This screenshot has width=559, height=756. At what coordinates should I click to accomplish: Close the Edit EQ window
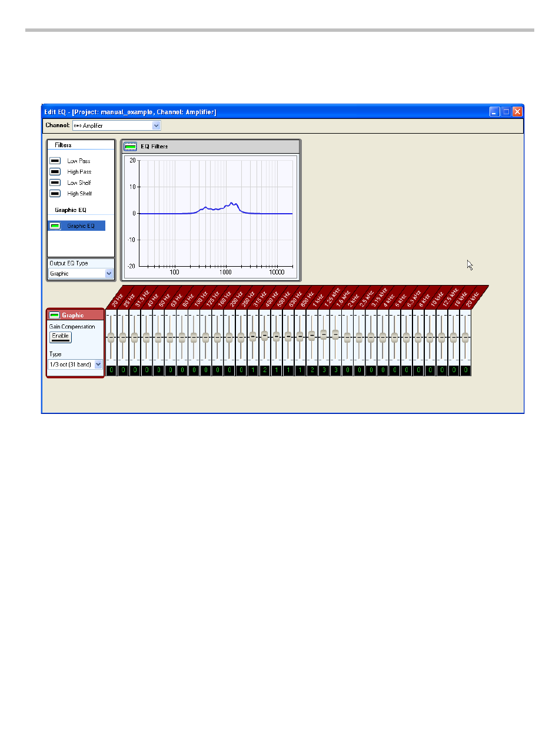tap(517, 111)
